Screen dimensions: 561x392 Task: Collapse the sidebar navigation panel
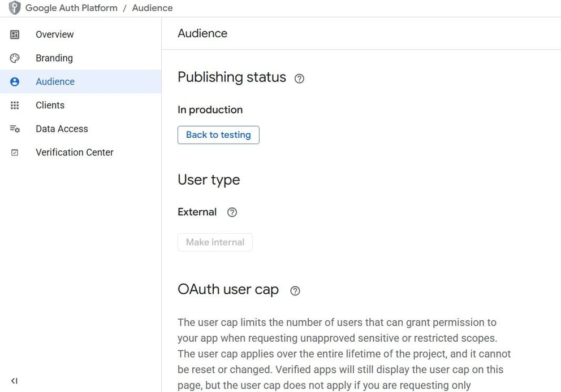coord(14,381)
